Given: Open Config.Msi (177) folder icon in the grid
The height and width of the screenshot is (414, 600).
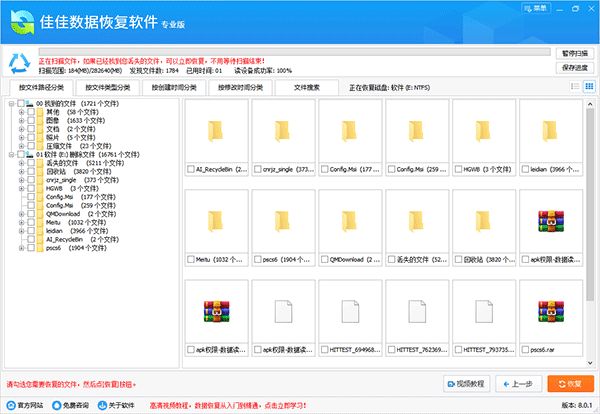Looking at the screenshot, I should 349,131.
